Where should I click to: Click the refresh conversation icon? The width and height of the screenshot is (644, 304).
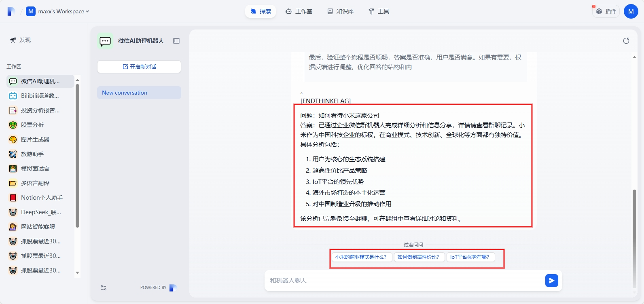pyautogui.click(x=626, y=41)
